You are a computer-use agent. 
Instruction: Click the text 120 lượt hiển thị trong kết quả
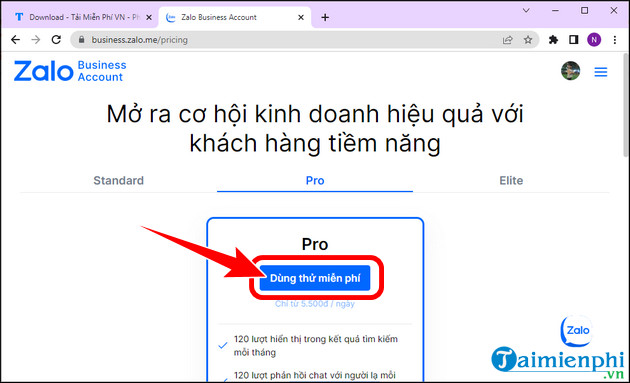[316, 345]
